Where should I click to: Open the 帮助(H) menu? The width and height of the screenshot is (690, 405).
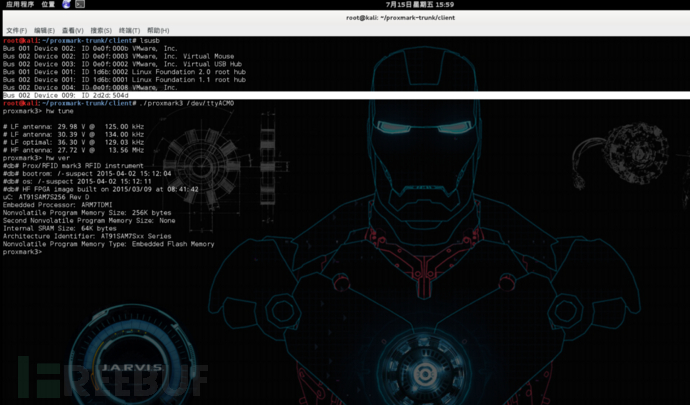(x=158, y=30)
